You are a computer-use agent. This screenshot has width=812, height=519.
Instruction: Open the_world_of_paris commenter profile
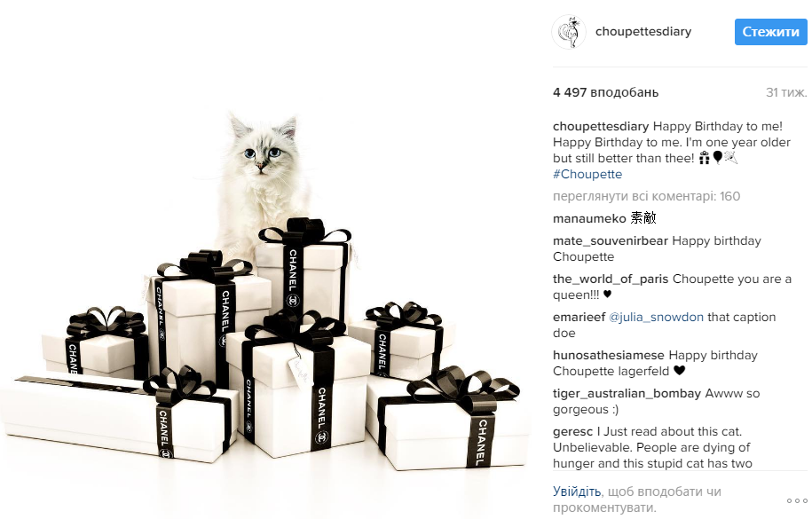point(611,279)
